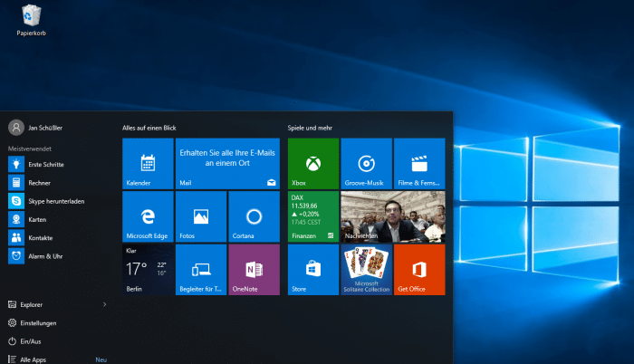Open the Fotos tile
Screen dimensions: 634x364
(201, 216)
